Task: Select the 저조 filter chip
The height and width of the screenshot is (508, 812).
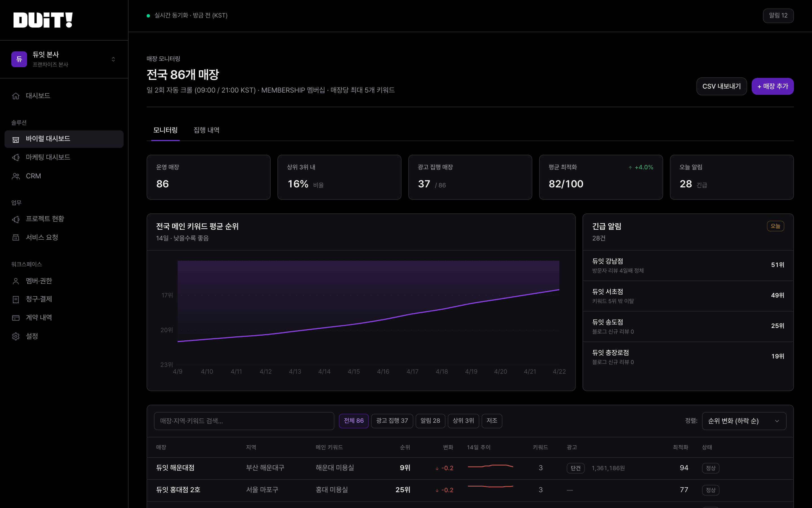Action: coord(491,421)
